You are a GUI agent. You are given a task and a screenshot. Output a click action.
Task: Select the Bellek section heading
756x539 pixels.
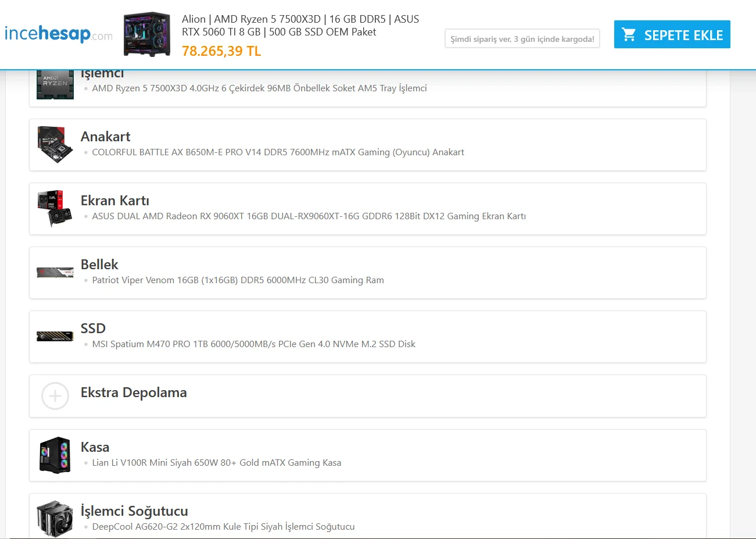pos(99,265)
